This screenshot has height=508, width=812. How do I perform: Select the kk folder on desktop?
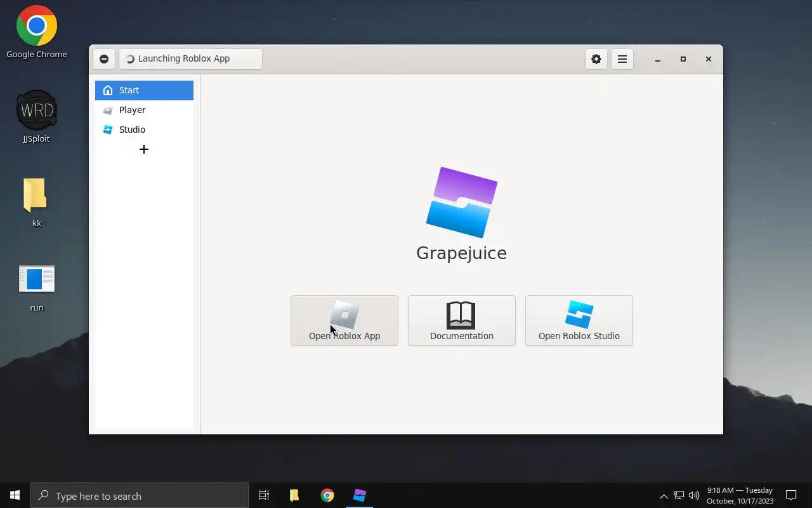point(37,202)
